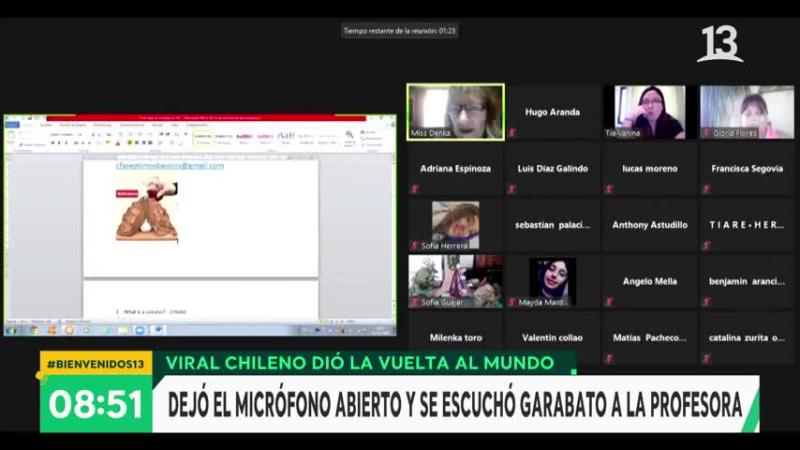Click the muted mic icon on Luis Diaz Galindo
Image resolution: width=800 pixels, height=450 pixels.
click(512, 189)
